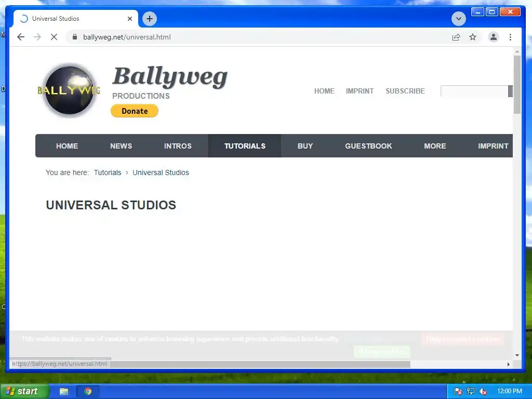Click the search submit button beside search box

[510, 91]
